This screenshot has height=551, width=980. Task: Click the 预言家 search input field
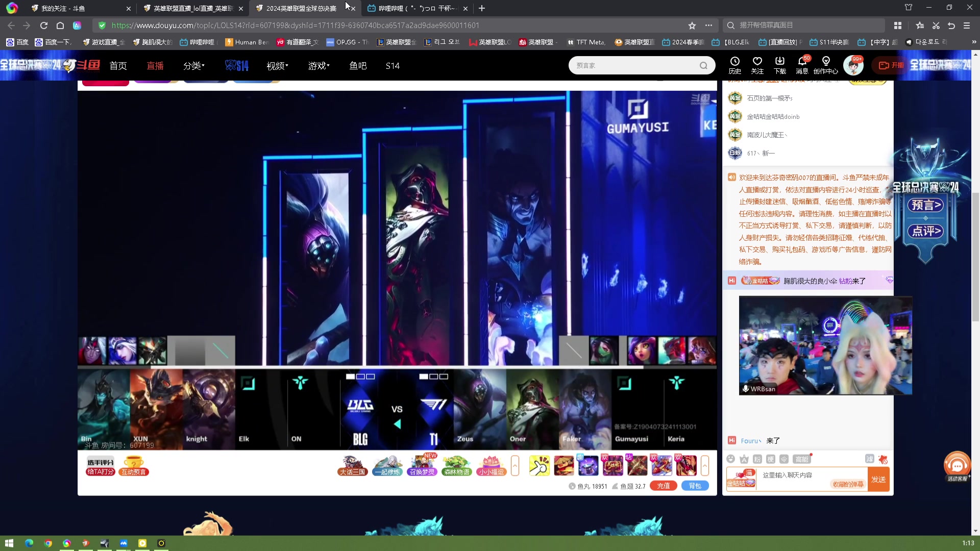pyautogui.click(x=635, y=65)
